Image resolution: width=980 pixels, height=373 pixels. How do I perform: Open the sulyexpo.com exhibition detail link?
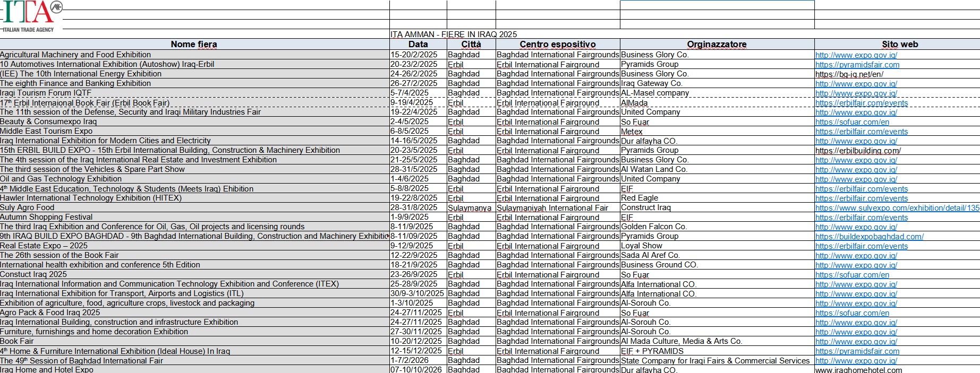click(897, 208)
